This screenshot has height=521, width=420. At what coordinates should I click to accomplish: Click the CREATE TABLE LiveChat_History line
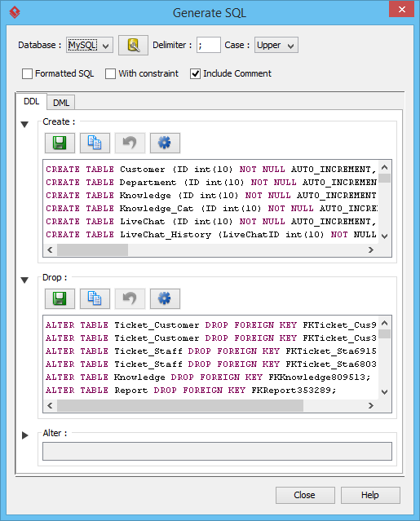coord(211,235)
